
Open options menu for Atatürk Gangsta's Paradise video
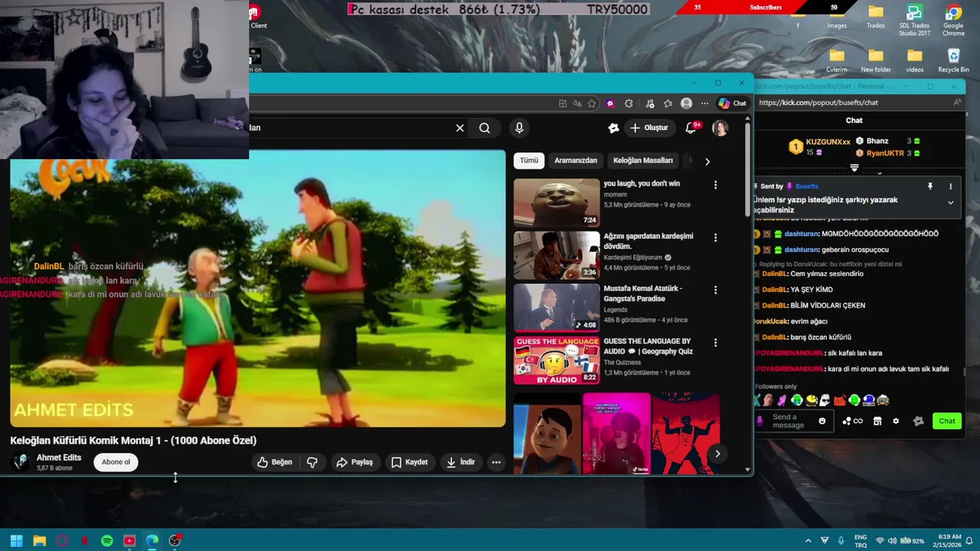(715, 290)
